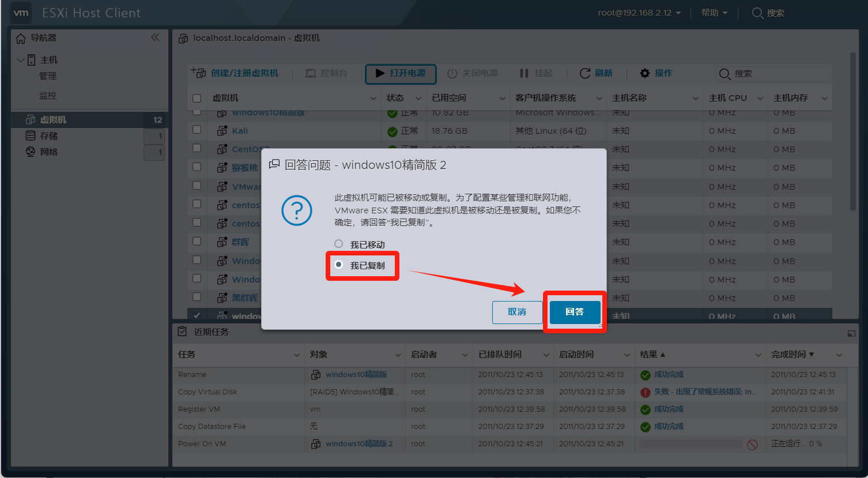Click the Power On VM progress bar
The image size is (868, 478).
coord(690,444)
